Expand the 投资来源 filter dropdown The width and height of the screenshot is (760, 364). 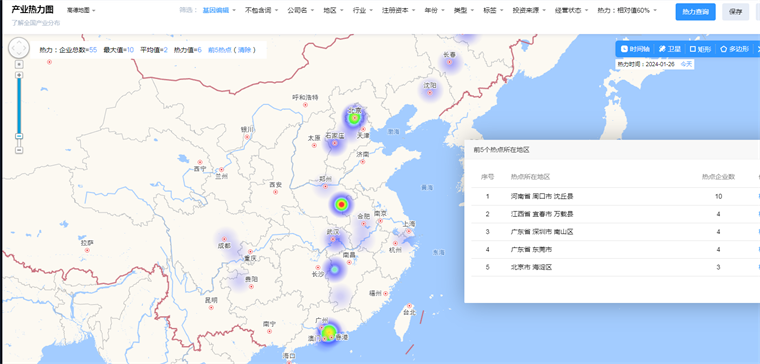coord(529,10)
